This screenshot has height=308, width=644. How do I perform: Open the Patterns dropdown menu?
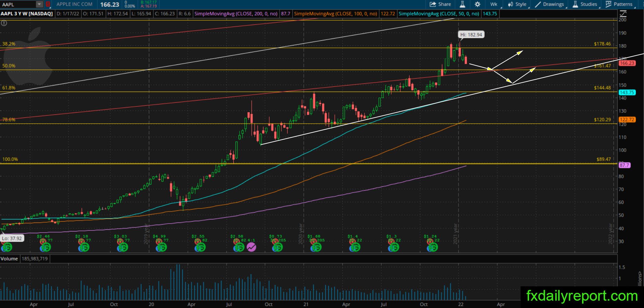pyautogui.click(x=620, y=4)
